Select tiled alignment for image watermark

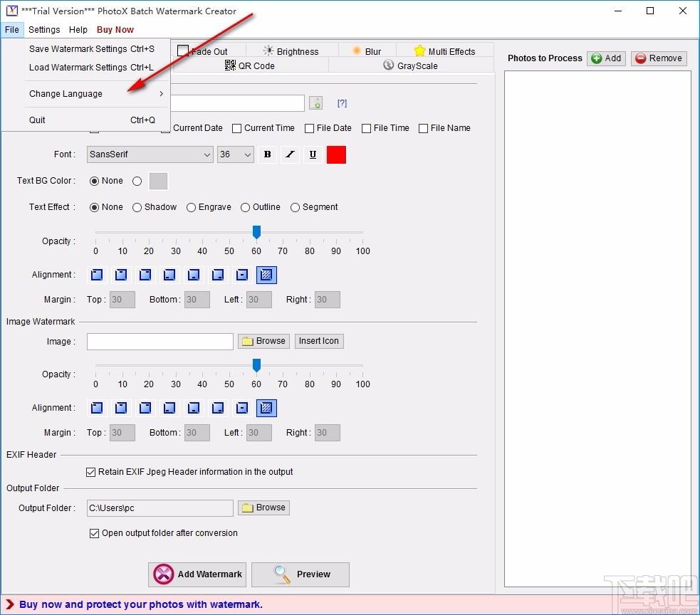tap(266, 408)
